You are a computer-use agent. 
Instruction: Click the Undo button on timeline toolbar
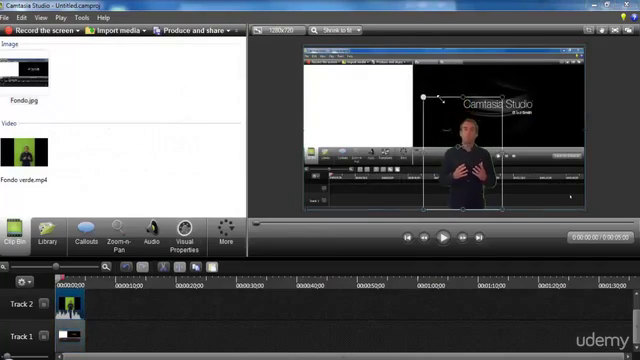point(126,267)
